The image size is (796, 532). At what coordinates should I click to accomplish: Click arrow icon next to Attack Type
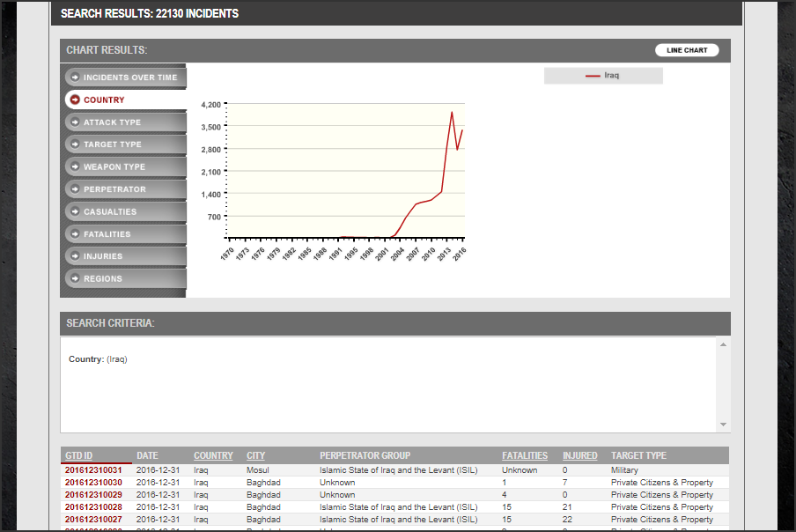[x=74, y=122]
